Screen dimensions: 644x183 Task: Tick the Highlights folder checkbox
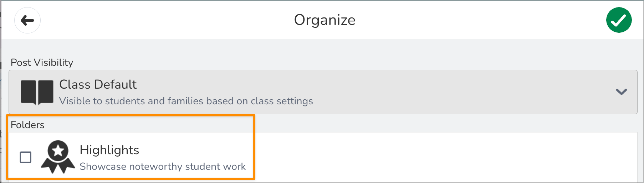[26, 157]
